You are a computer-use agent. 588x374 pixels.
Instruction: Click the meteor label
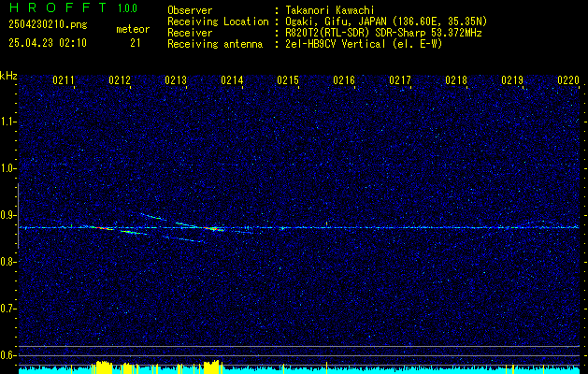click(x=133, y=29)
